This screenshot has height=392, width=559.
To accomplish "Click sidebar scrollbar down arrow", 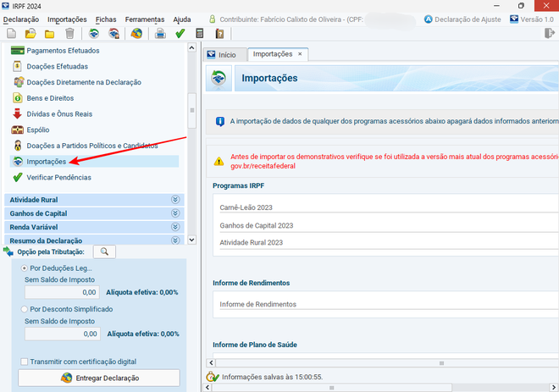I will (x=191, y=240).
